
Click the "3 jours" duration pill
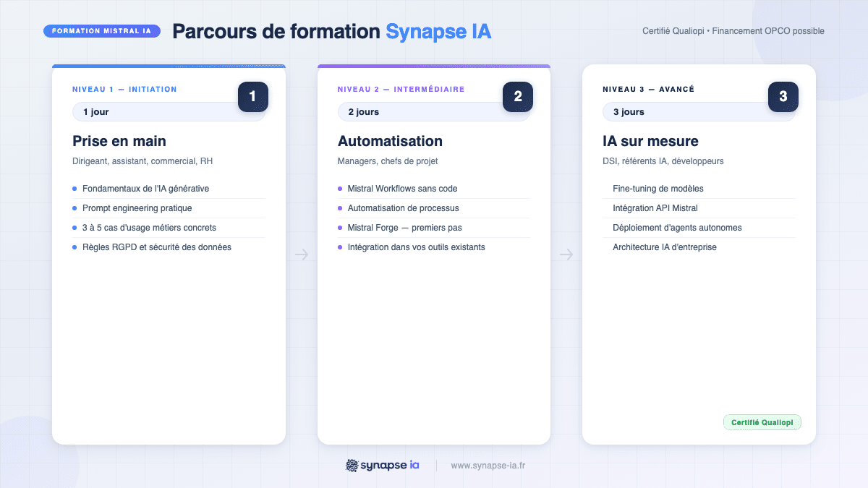699,112
